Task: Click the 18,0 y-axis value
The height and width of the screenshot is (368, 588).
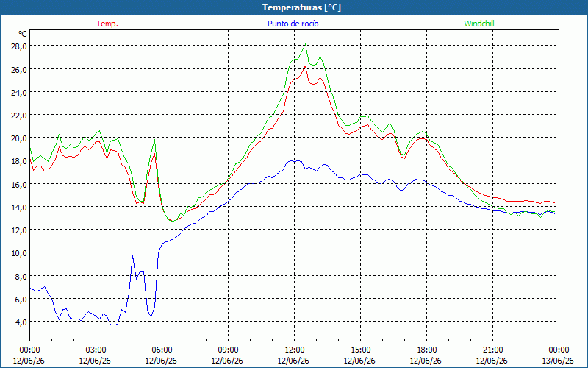Action: (x=19, y=161)
